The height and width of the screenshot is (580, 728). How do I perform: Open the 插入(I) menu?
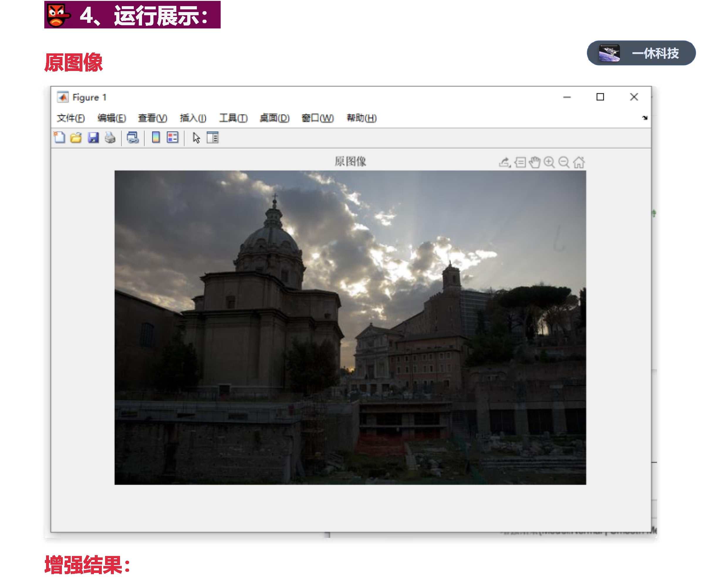point(193,118)
